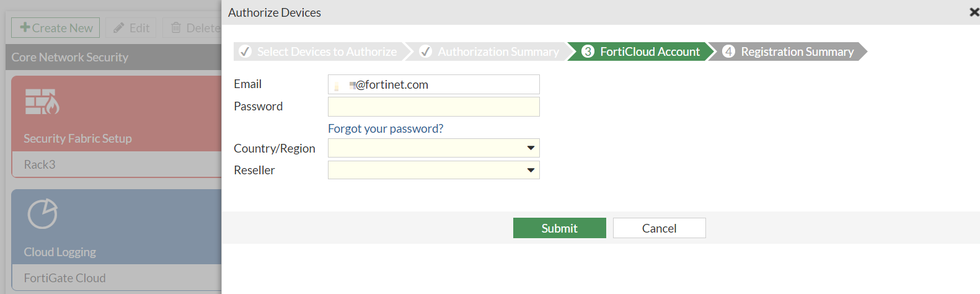Click the pencil icon next to Edit
The width and height of the screenshot is (980, 294).
coord(118,28)
